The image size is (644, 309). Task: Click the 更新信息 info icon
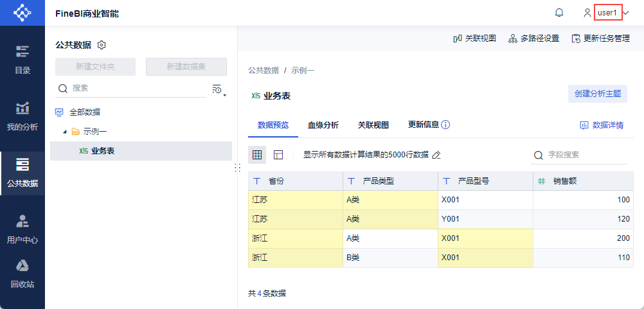pyautogui.click(x=445, y=125)
